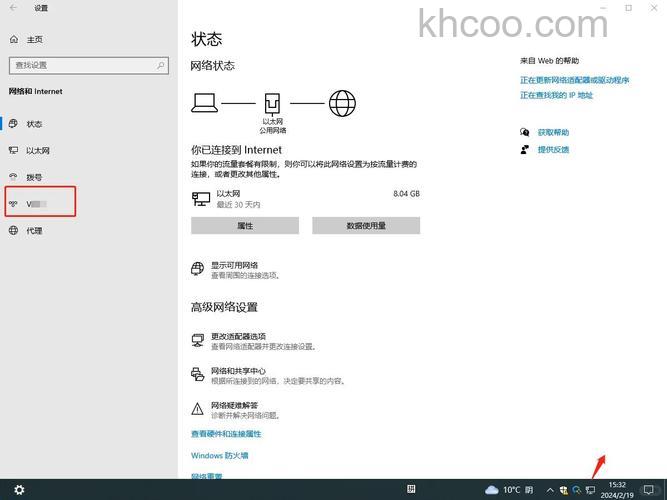Expand the hidden tray icons chevron
Viewport: 667px width, 500px height.
coord(550,490)
